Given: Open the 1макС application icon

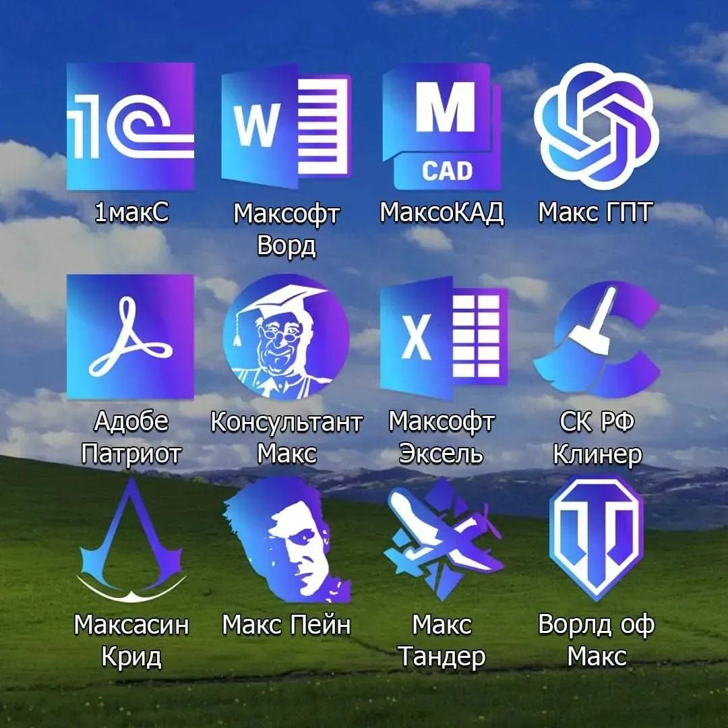Looking at the screenshot, I should coord(130,126).
